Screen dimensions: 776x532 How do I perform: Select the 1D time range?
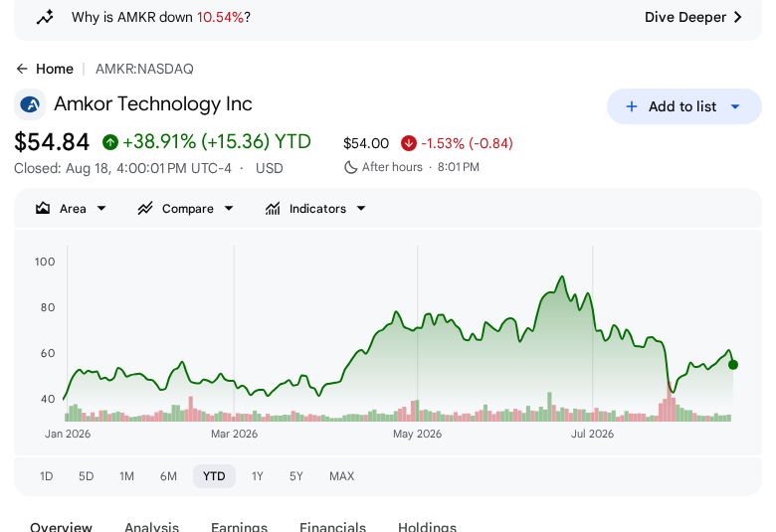point(46,476)
